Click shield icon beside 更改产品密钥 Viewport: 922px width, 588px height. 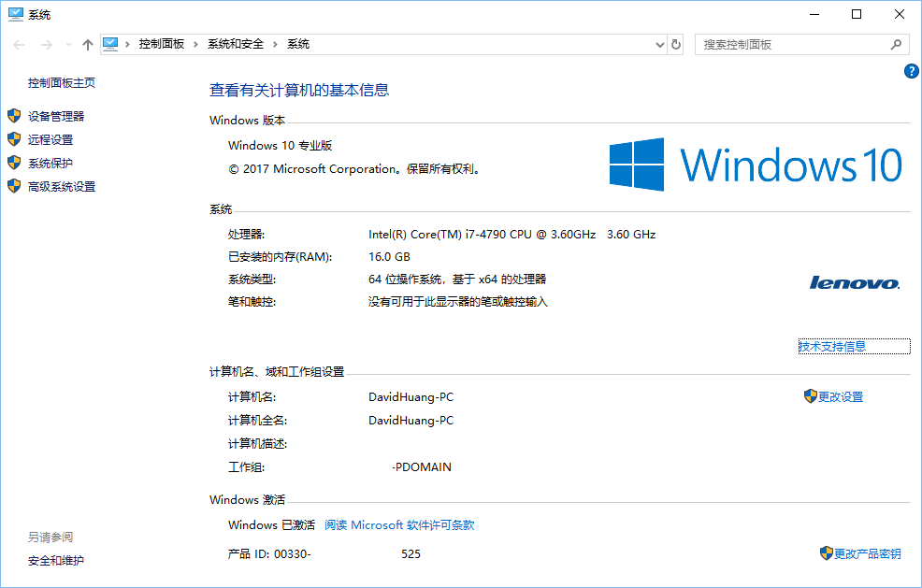coord(827,553)
